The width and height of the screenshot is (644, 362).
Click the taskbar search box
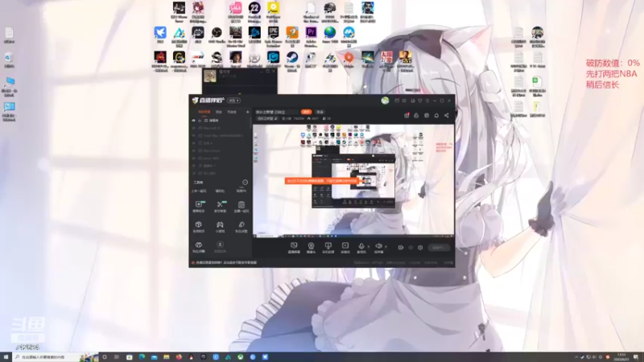(56, 357)
